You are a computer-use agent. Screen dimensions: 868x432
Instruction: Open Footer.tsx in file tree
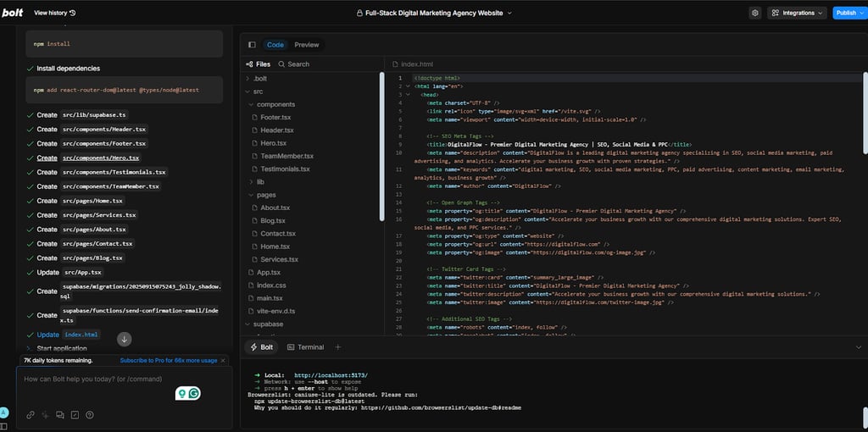pos(275,117)
